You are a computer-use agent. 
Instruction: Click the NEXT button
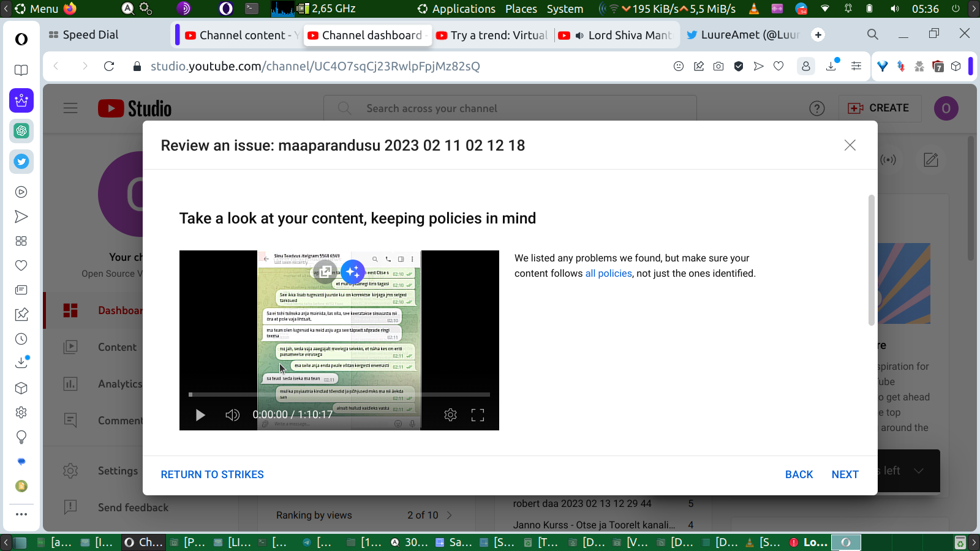tap(845, 474)
